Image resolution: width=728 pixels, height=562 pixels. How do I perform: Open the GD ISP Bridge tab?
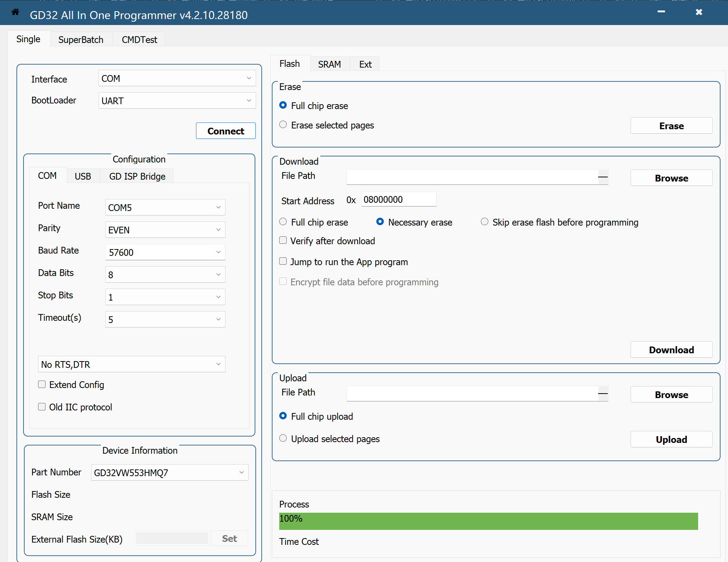[x=137, y=176]
